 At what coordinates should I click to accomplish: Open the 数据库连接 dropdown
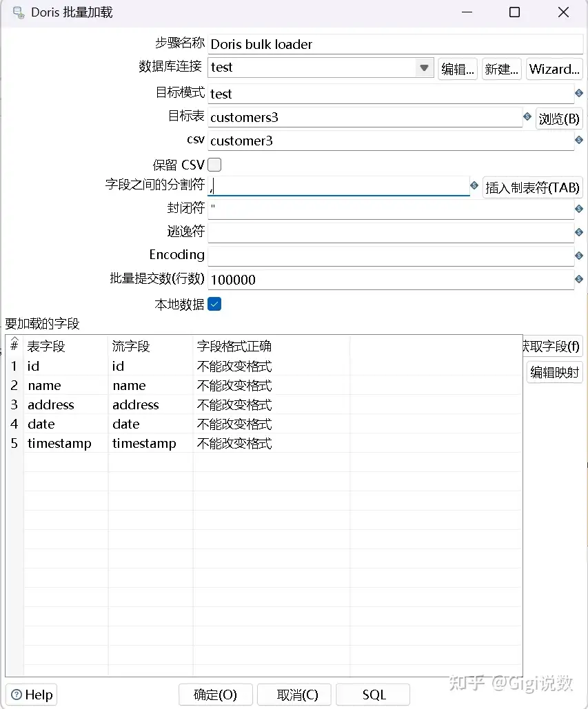point(424,68)
